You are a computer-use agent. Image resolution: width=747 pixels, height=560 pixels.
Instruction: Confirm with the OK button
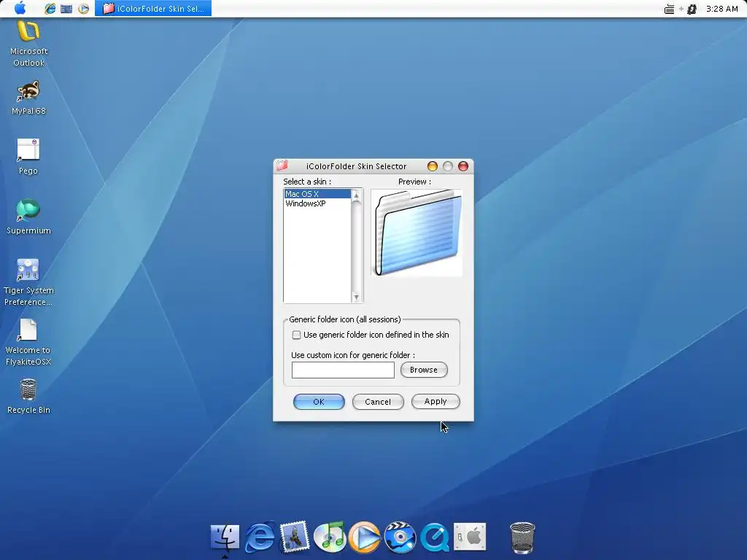[x=319, y=402]
